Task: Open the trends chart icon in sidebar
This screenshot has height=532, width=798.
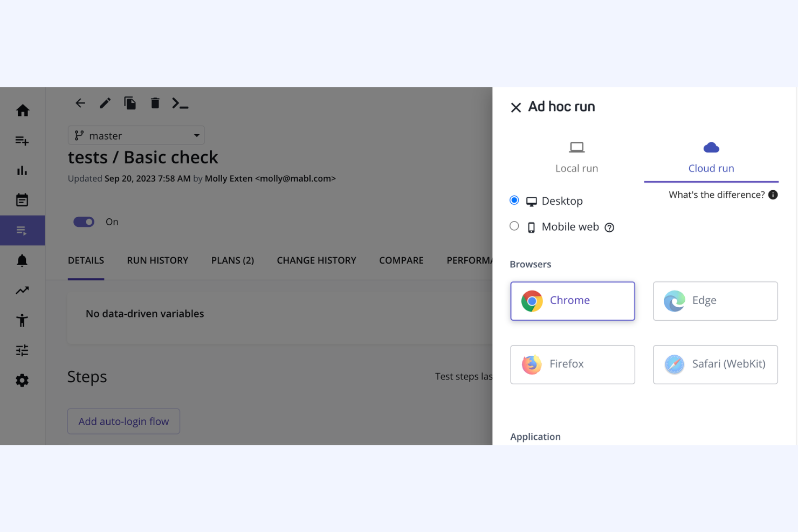Action: pos(22,290)
